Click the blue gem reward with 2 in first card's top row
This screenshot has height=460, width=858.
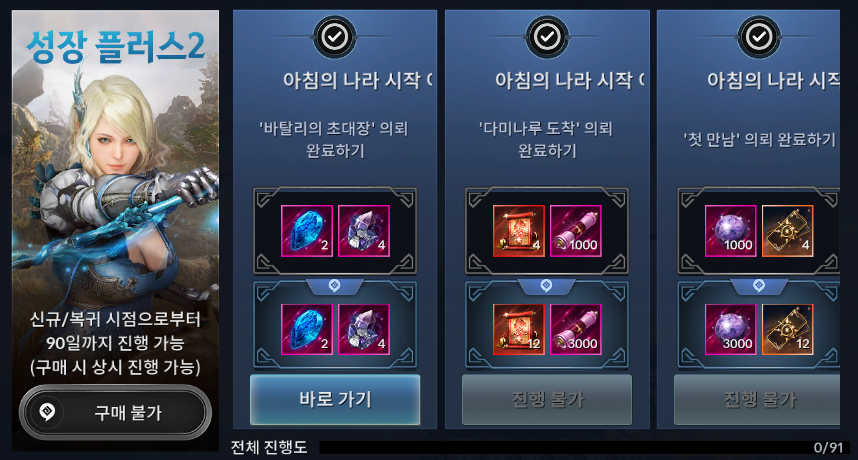tap(306, 231)
